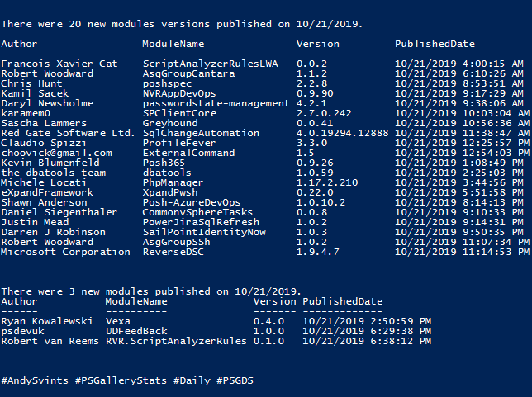Click the #PSGalleryStats hashtag
The width and height of the screenshot is (532, 397).
[121, 380]
